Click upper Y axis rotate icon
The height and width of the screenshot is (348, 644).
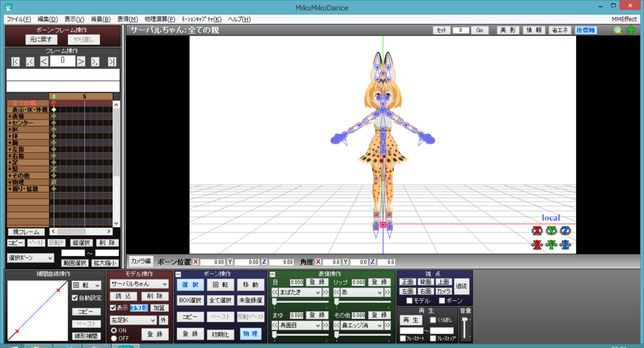[x=551, y=230]
